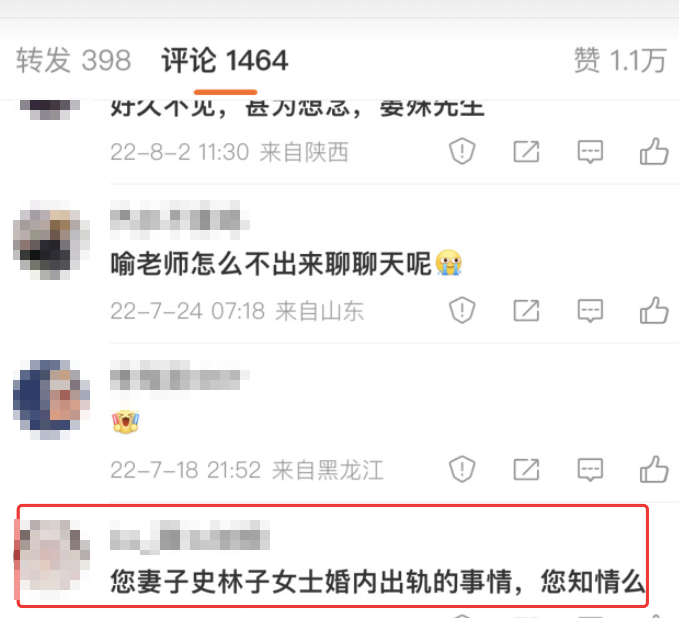Open avatar of the red-boxed comment's author
This screenshot has width=679, height=618.
(x=51, y=556)
